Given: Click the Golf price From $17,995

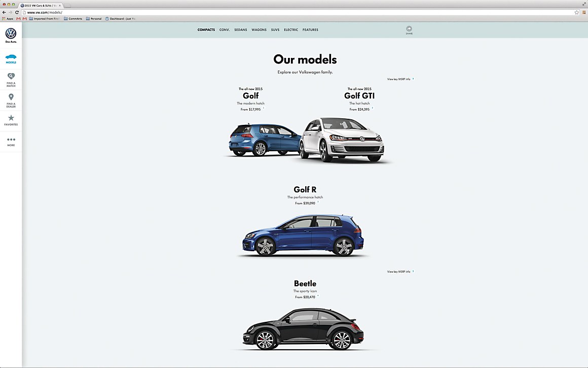Looking at the screenshot, I should pyautogui.click(x=250, y=109).
